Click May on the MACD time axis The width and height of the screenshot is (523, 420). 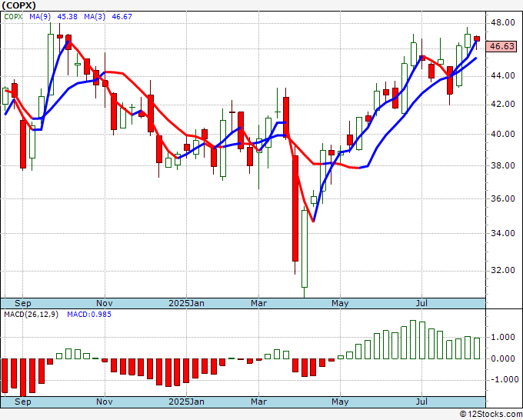340,402
